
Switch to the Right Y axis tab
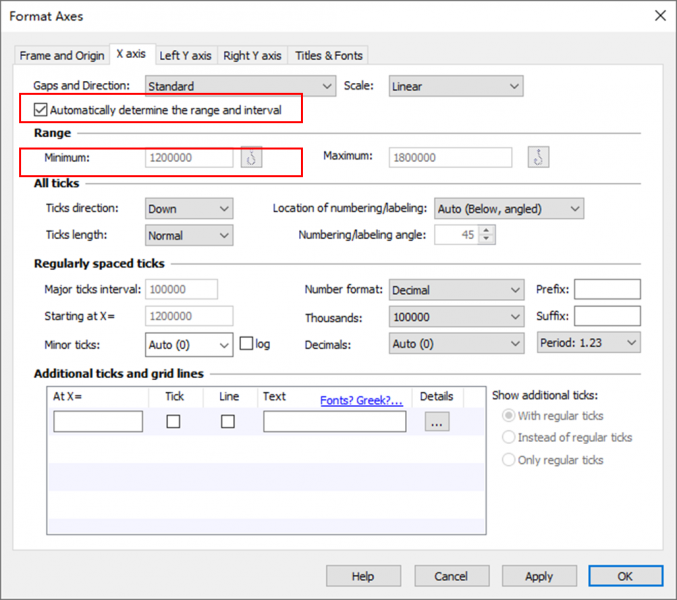click(252, 56)
